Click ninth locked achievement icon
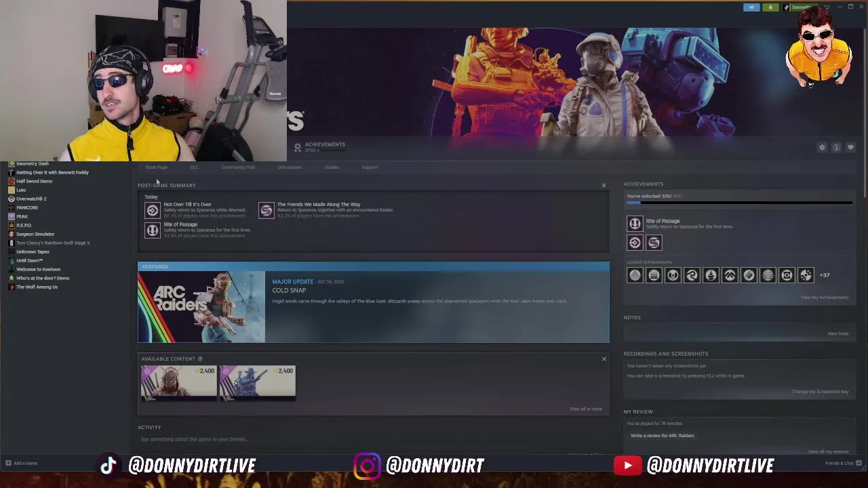The width and height of the screenshot is (868, 488). click(x=787, y=275)
